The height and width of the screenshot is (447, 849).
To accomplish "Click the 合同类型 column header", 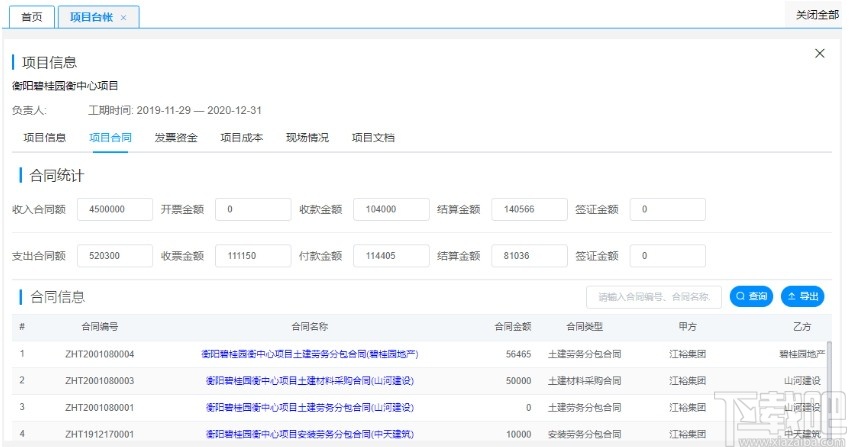I will tap(584, 326).
